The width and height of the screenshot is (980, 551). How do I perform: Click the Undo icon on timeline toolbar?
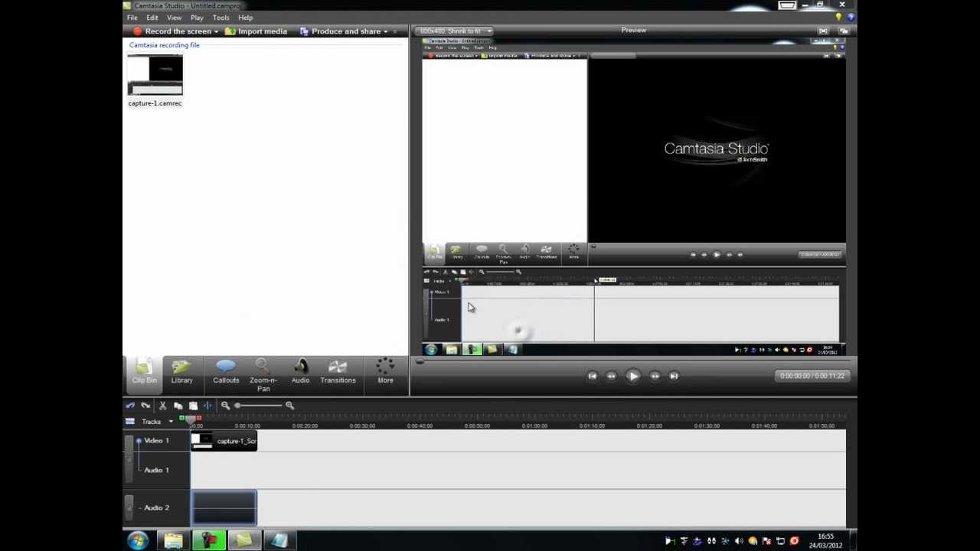coord(131,406)
